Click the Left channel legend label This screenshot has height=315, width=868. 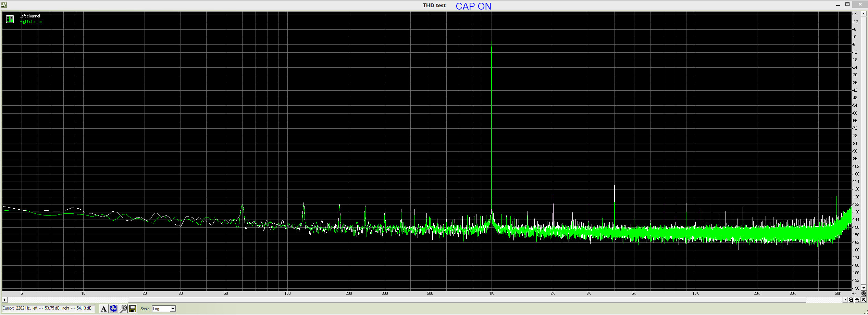30,16
